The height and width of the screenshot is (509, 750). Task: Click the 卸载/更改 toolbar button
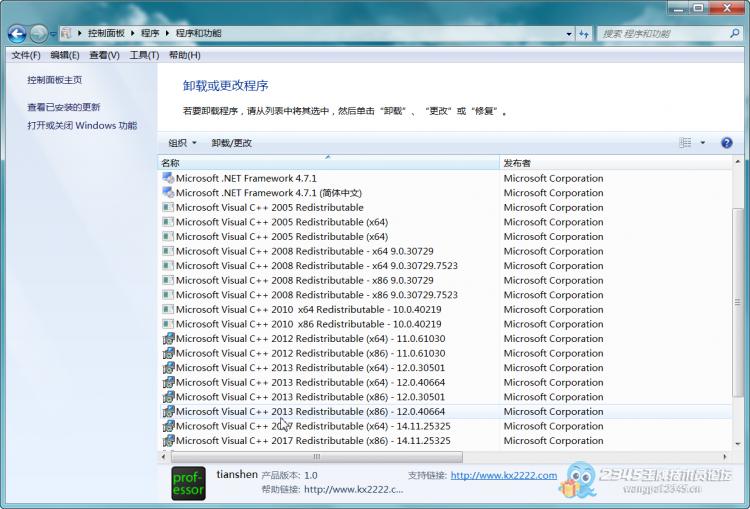(232, 143)
